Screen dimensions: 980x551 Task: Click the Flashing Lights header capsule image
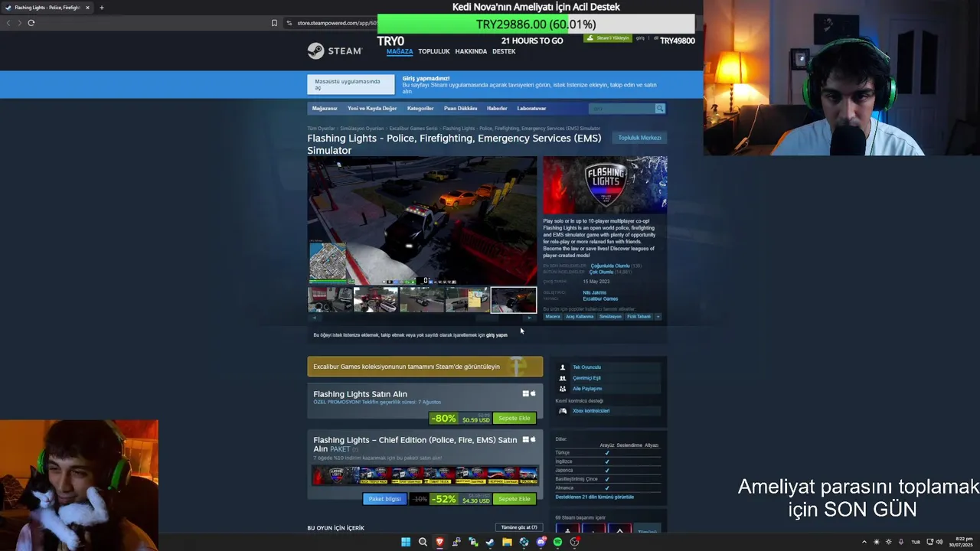click(605, 185)
